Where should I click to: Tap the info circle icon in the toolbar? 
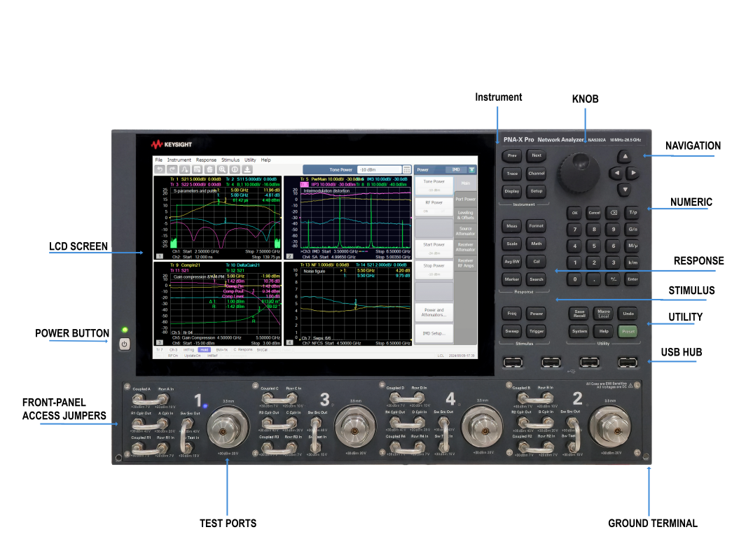[x=235, y=169]
